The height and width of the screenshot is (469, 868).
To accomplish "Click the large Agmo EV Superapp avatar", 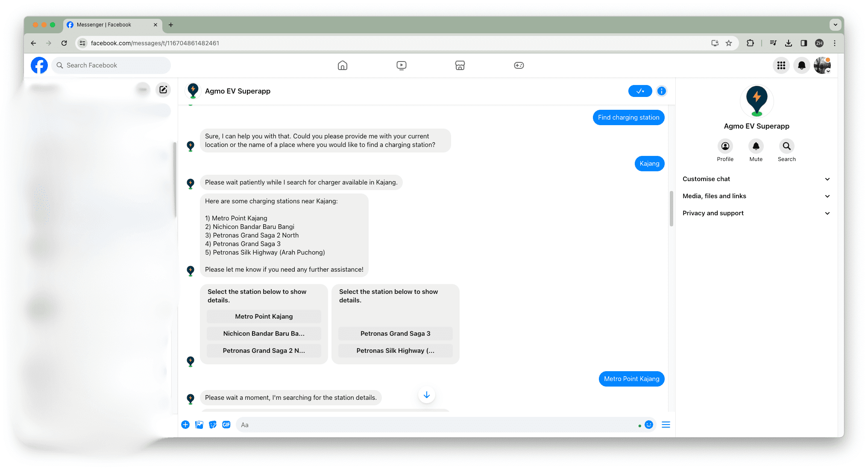I will (x=757, y=101).
